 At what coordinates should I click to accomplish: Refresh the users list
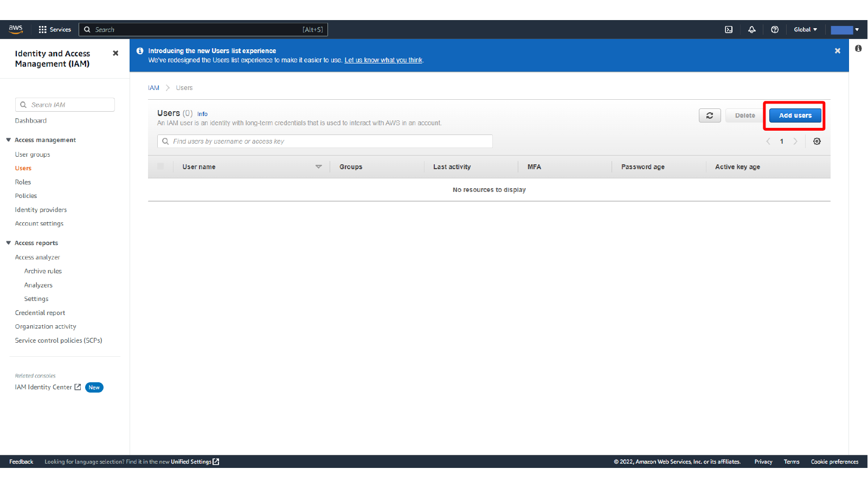(x=710, y=115)
